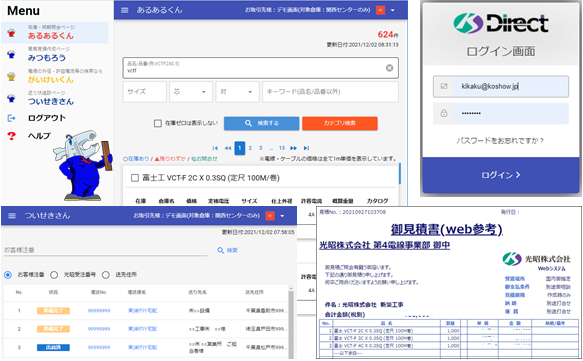Image resolution: width=583 pixels, height=361 pixels.
Task: Click the shark mascot in blue overalls
Action: click(84, 165)
